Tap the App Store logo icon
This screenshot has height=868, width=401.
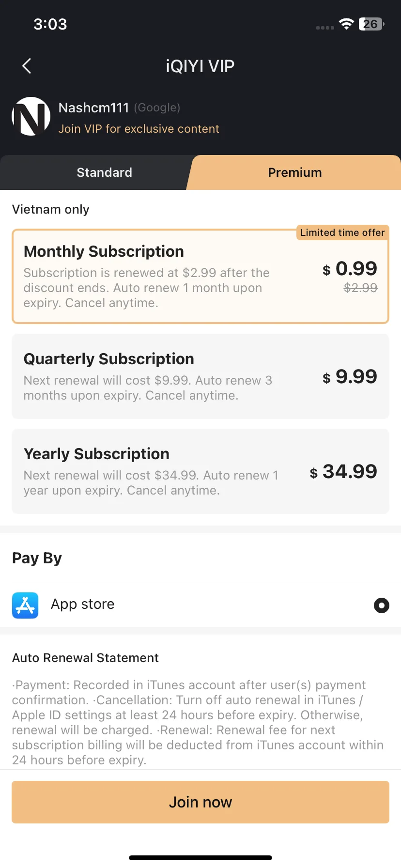(x=25, y=605)
